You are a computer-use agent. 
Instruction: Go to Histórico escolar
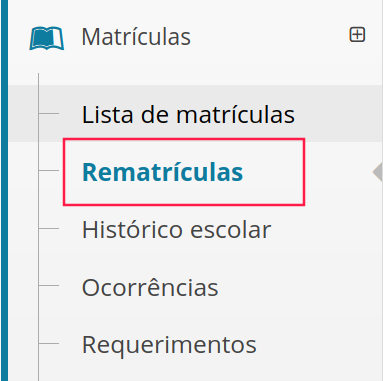click(x=176, y=230)
